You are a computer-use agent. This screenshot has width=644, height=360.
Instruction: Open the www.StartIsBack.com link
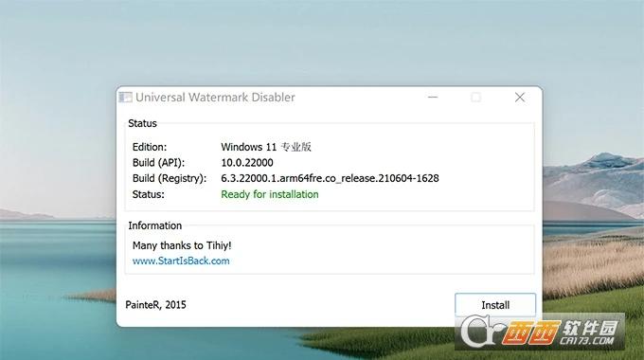181,261
